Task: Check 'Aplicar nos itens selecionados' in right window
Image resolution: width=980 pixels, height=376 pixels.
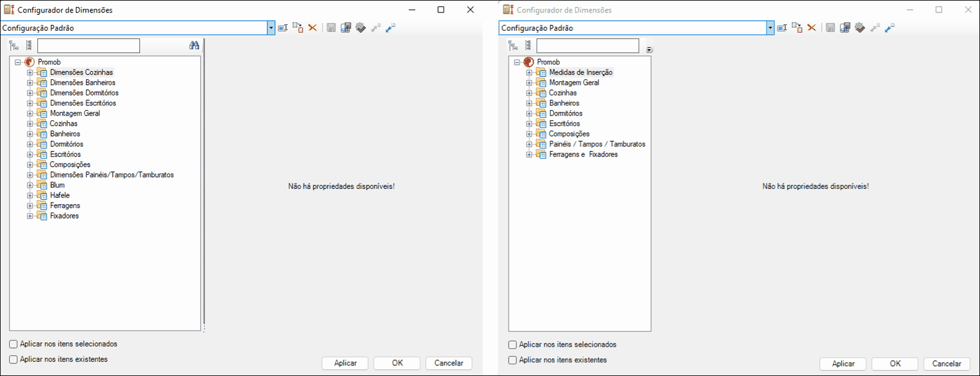Action: 512,345
